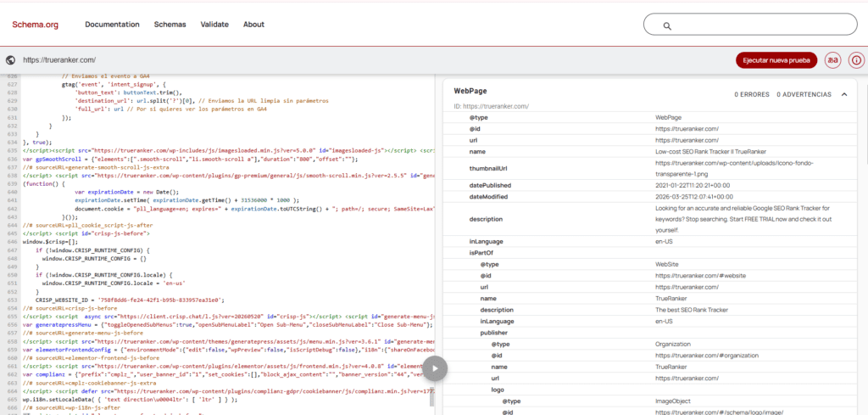
Task: Click the ImageObject type value
Action: click(x=672, y=401)
